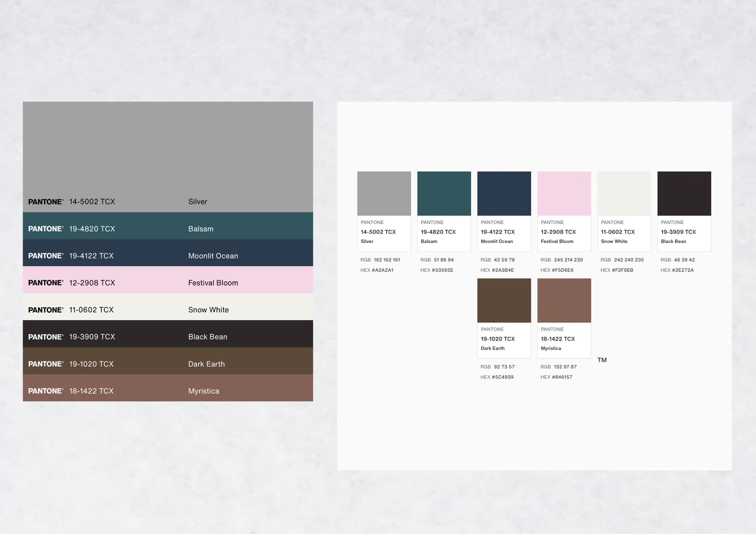Click the HEX #F5D6E6 value

tap(557, 270)
